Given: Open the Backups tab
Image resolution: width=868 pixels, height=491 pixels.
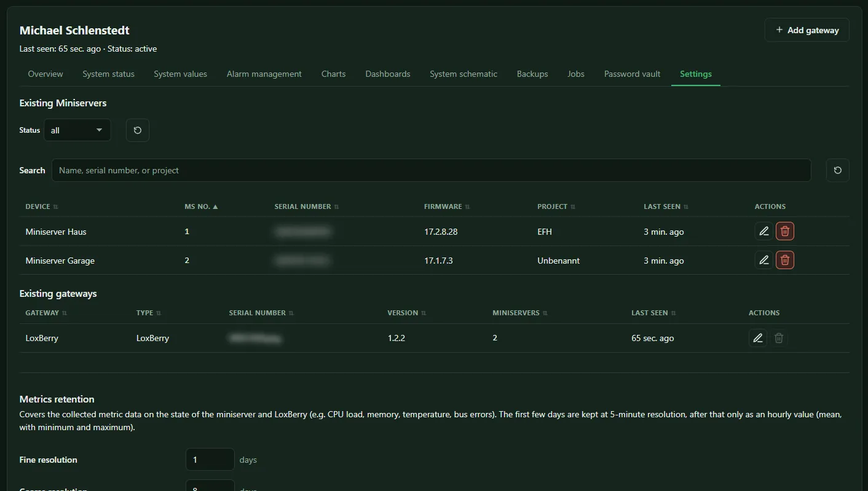Looking at the screenshot, I should pyautogui.click(x=532, y=74).
